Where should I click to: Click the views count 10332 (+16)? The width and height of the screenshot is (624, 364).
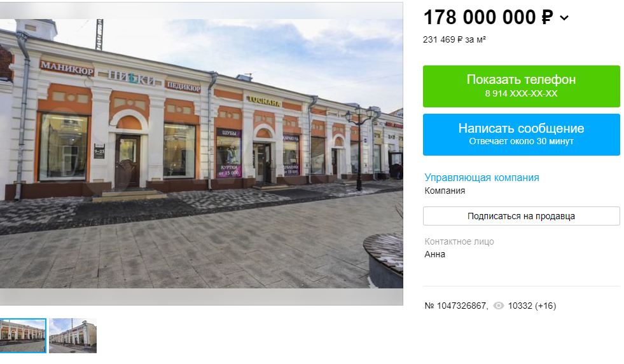[532, 306]
